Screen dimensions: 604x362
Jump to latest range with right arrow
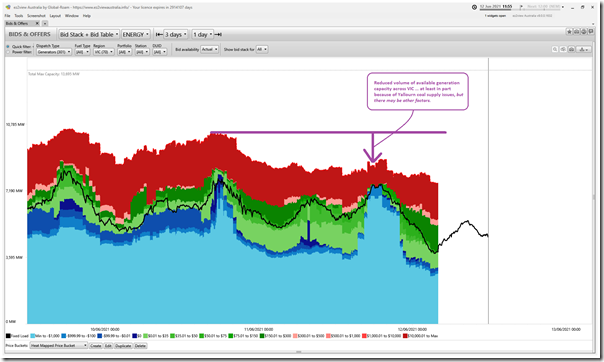click(218, 34)
